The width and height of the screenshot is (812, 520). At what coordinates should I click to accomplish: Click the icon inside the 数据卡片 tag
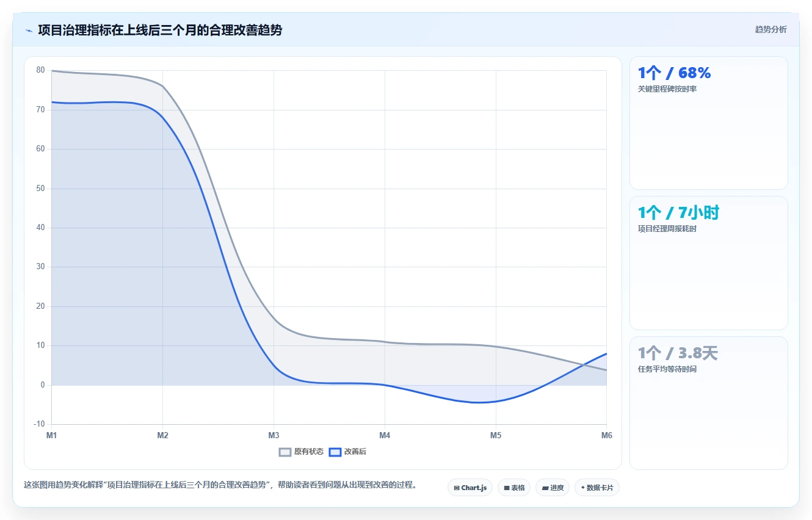[583, 488]
